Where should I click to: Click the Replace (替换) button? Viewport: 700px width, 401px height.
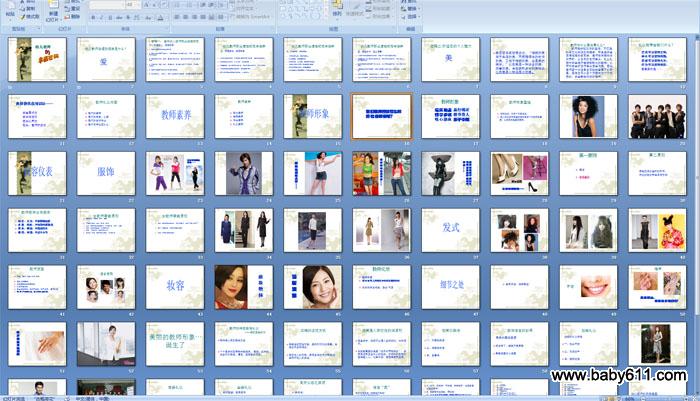(x=410, y=8)
